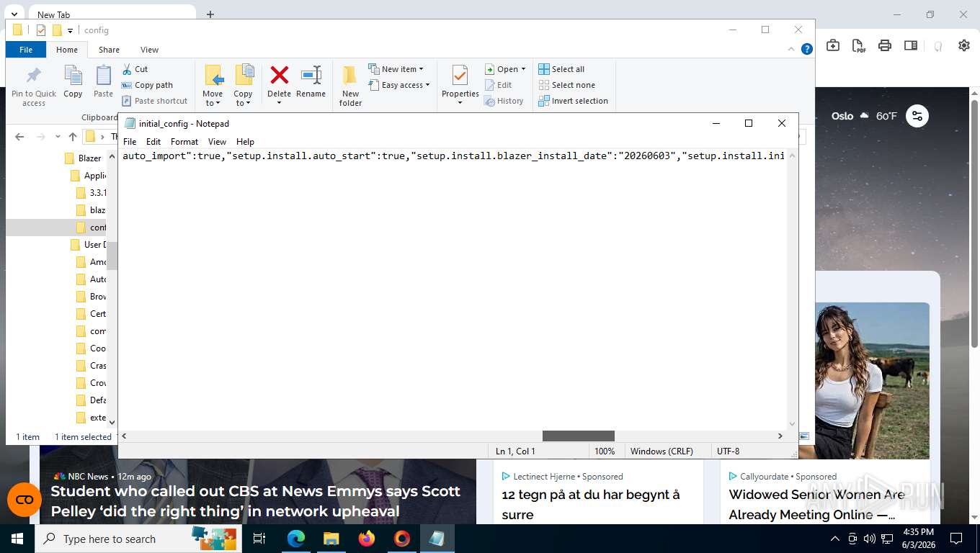Collapse the Explorer ribbon with the chevron
The height and width of the screenshot is (553, 980).
793,50
